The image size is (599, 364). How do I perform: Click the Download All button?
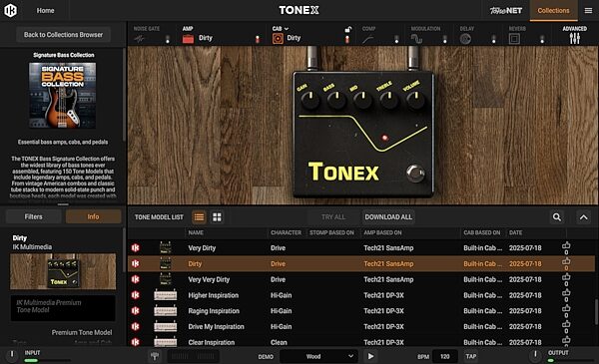(x=388, y=217)
